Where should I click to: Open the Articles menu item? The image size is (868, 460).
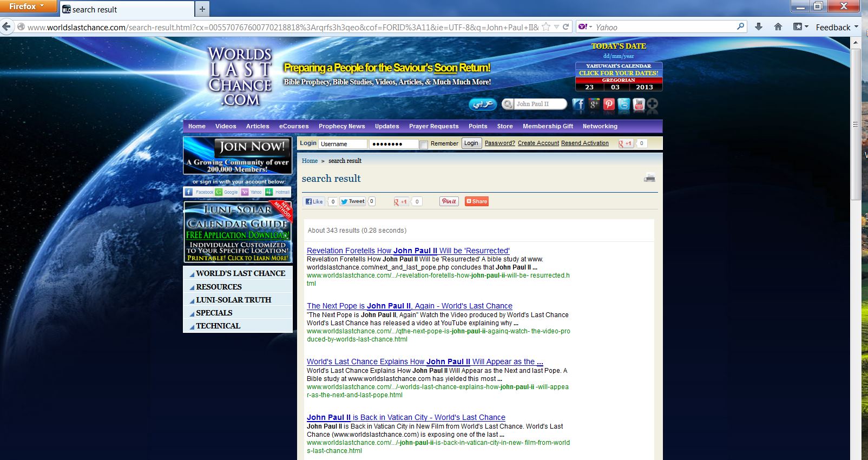258,126
